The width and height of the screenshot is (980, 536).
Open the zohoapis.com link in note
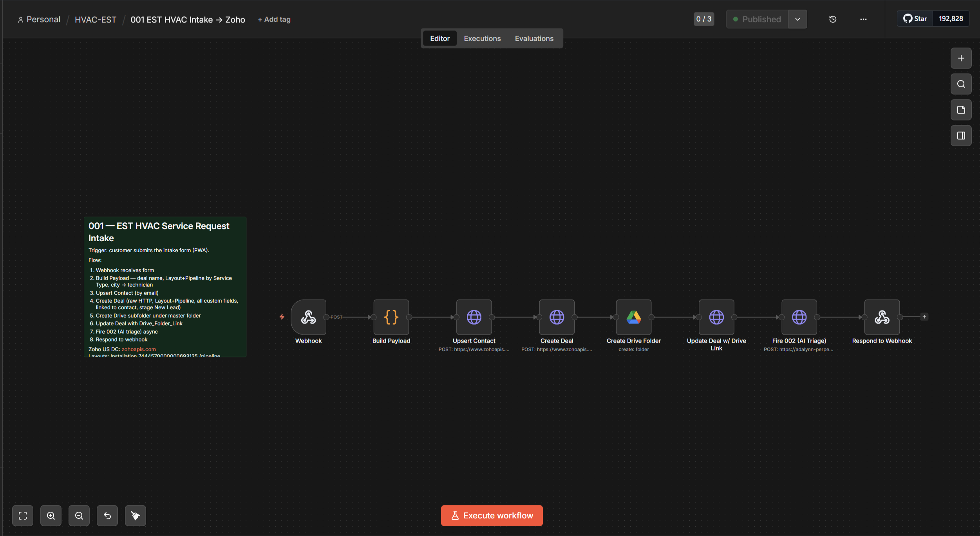point(139,349)
